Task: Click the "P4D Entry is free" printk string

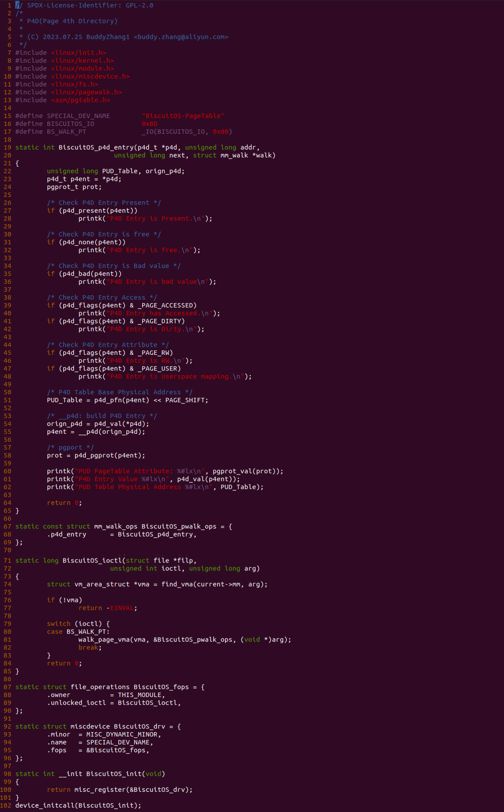Action: click(149, 250)
